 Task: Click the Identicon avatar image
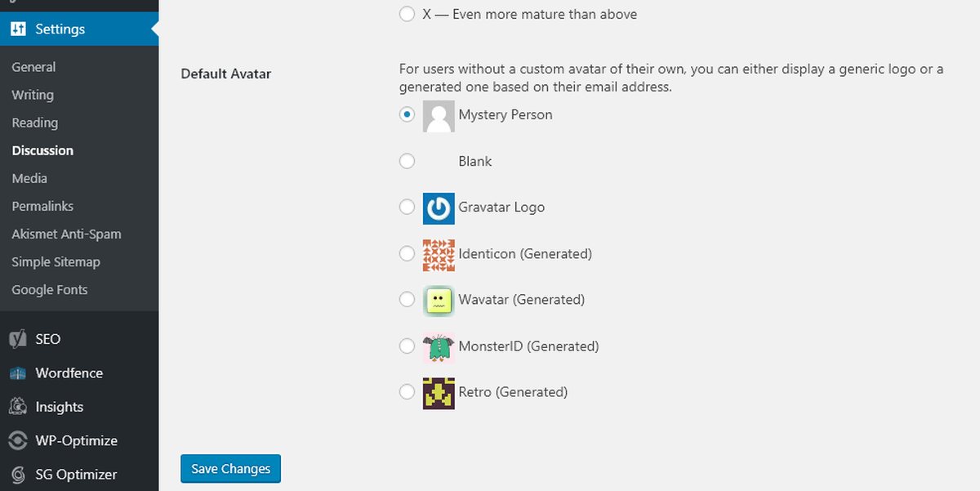coord(439,255)
